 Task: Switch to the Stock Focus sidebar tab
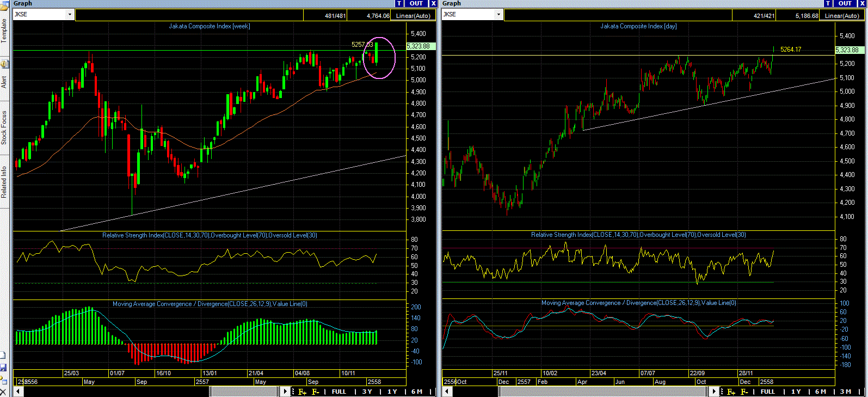(4, 128)
